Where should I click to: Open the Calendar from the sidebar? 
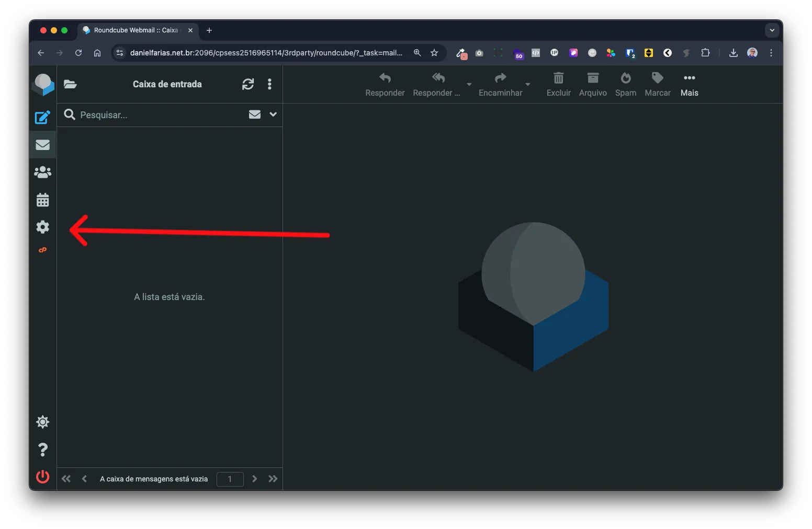pos(42,200)
